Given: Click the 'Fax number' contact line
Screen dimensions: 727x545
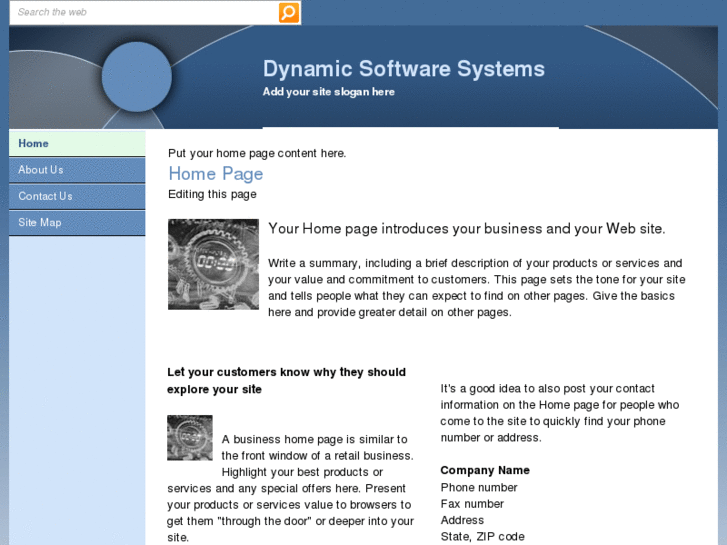Looking at the screenshot, I should [x=472, y=504].
